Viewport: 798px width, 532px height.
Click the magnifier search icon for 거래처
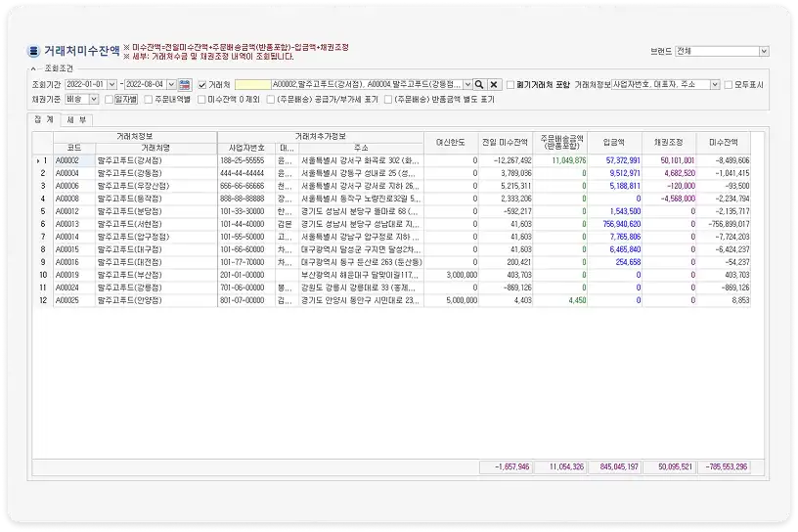(x=479, y=84)
